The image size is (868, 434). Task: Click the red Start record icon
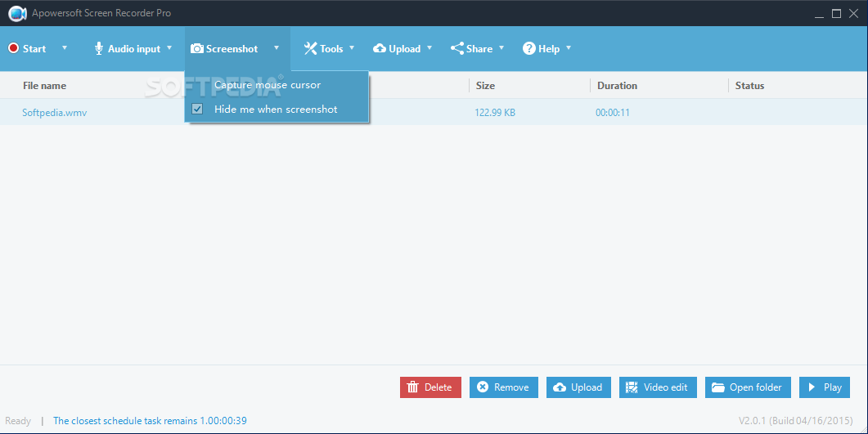click(13, 48)
